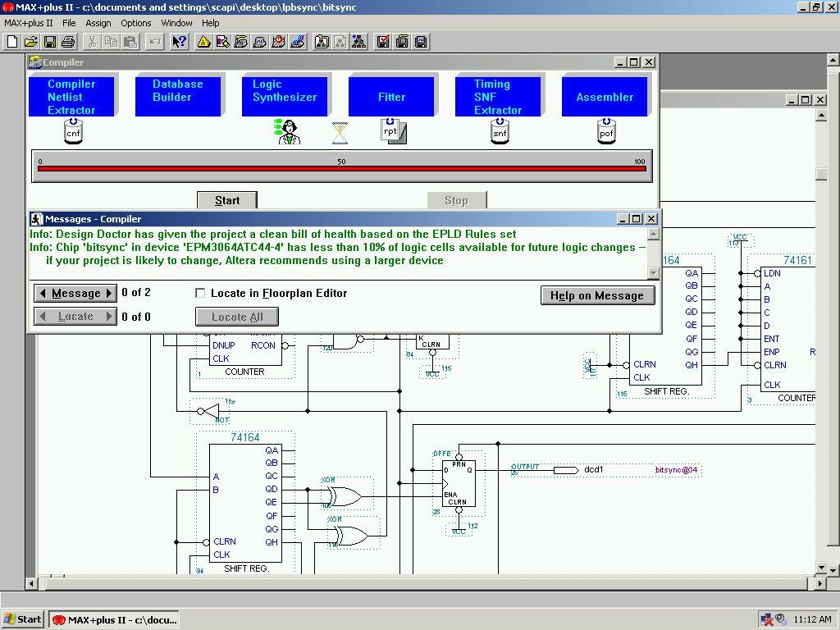Screen dimensions: 840x630
Task: Open the Floorplan Editor toolbar icon
Action: [222, 42]
